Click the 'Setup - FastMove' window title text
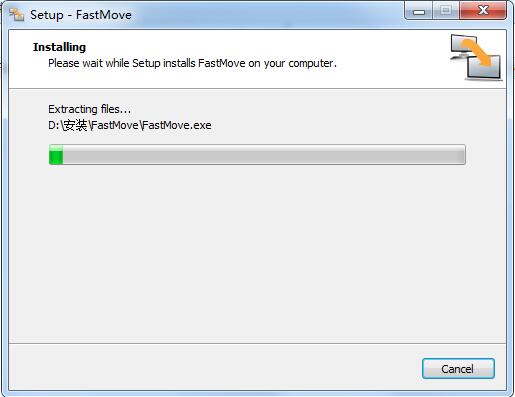Viewport: 515px width, 397px height. [81, 15]
